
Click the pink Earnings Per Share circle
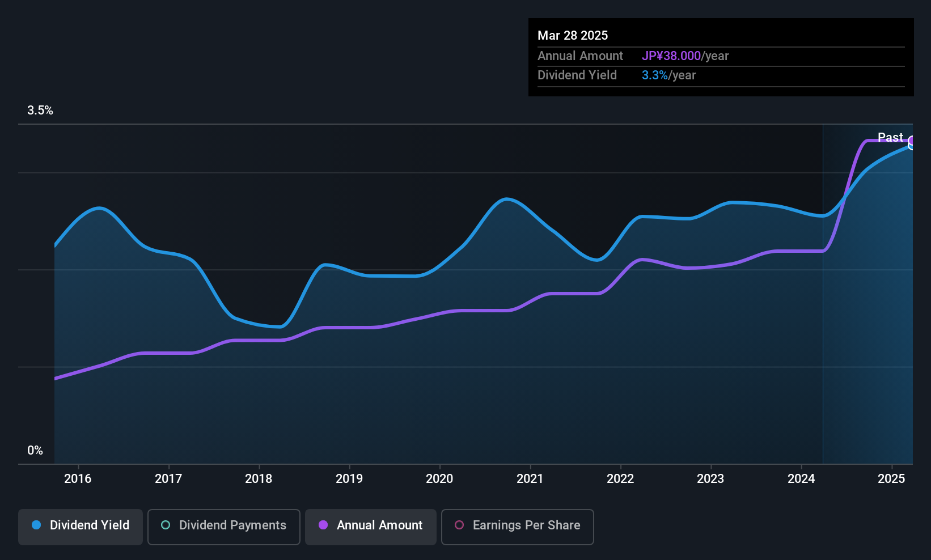pos(459,525)
